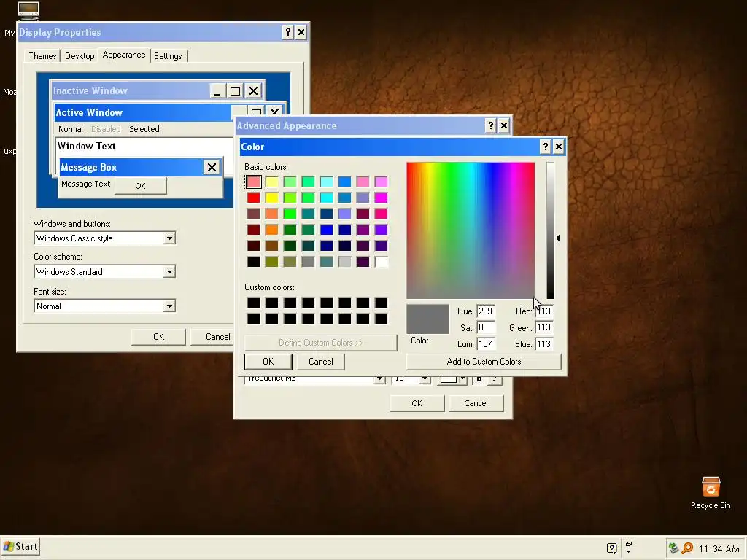
Task: Click the Hue input field
Action: point(485,311)
